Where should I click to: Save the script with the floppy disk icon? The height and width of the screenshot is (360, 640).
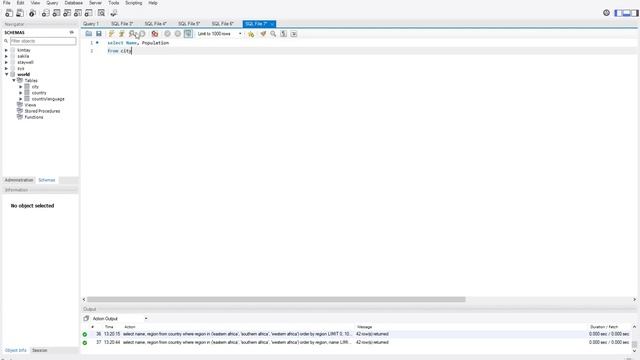[x=99, y=34]
